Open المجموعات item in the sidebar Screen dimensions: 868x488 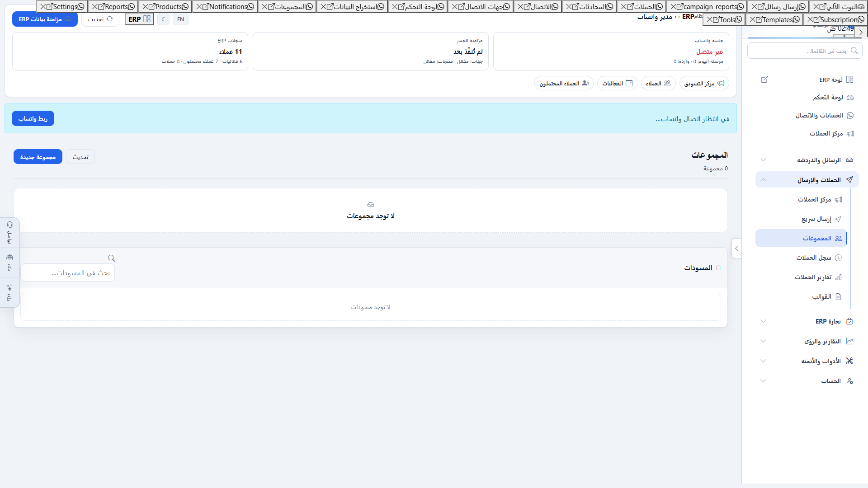point(801,238)
